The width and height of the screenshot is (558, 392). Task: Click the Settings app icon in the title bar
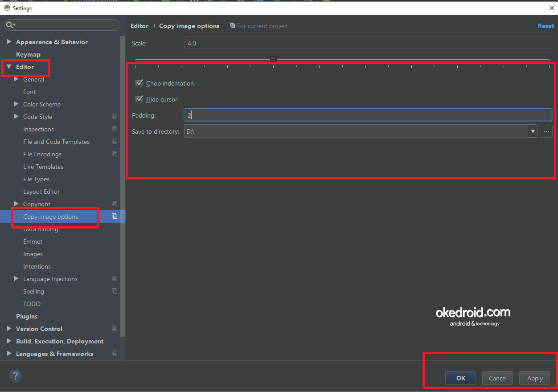click(6, 8)
